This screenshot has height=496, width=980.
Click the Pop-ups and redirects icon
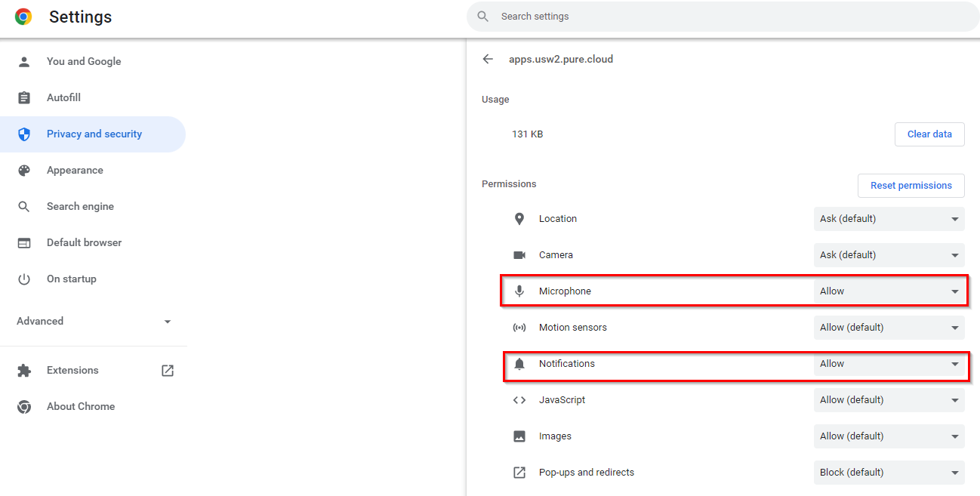click(x=519, y=473)
